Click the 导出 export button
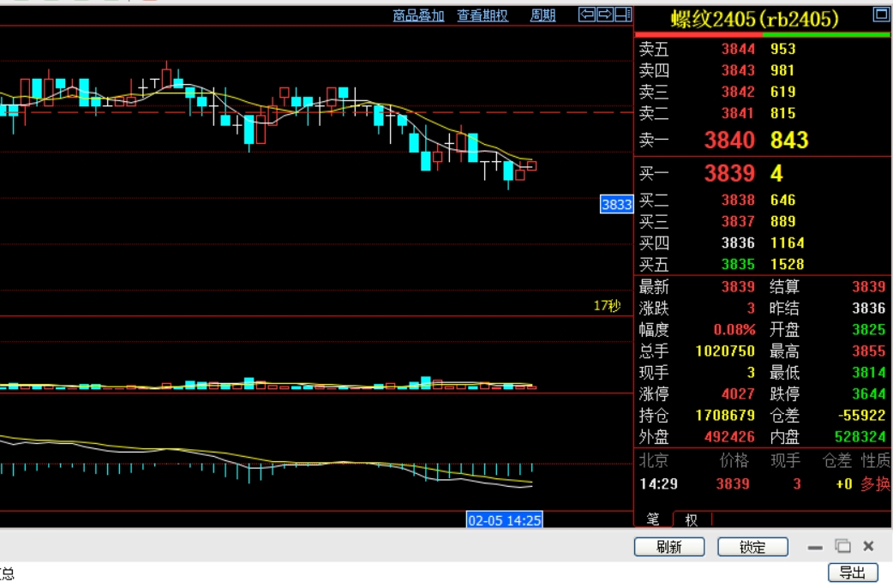 [853, 573]
